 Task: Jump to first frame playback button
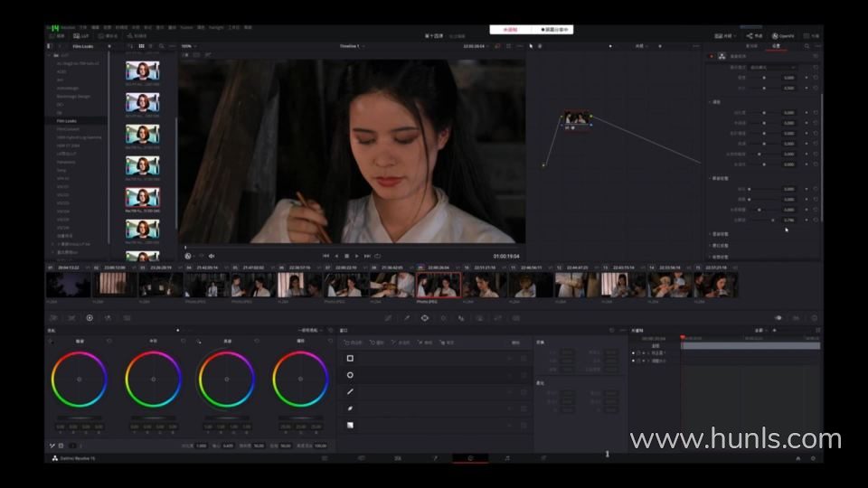325,256
